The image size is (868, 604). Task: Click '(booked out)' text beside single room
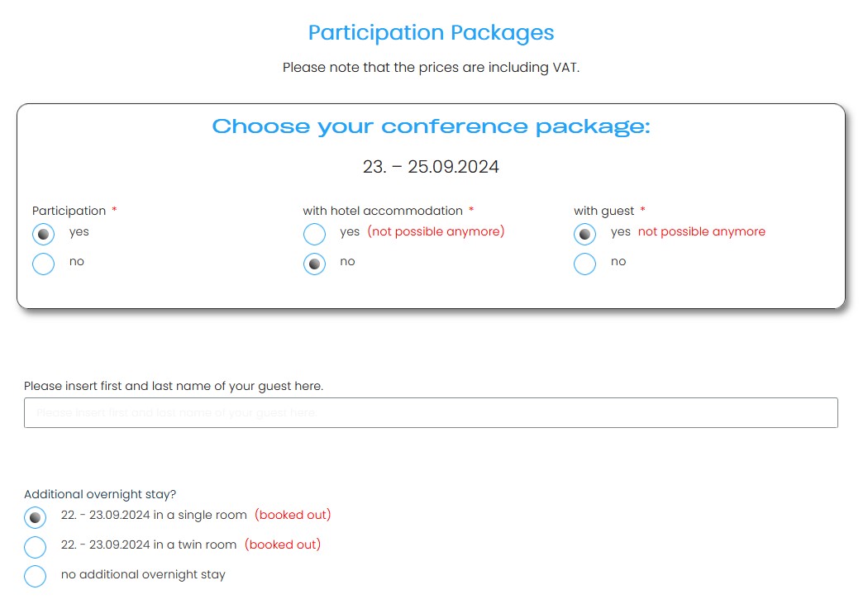pos(293,515)
